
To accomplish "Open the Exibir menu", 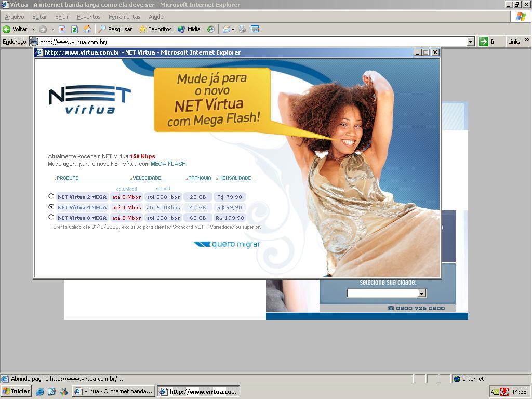I will [x=62, y=17].
